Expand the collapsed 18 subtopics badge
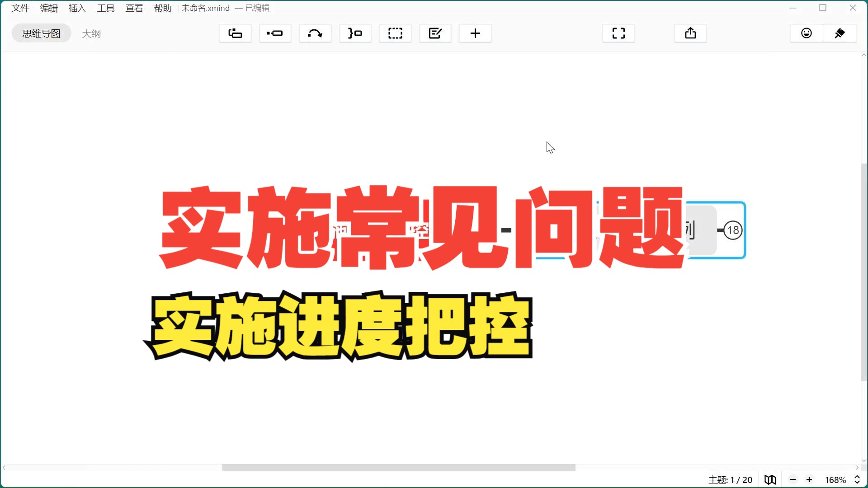This screenshot has height=488, width=868. click(733, 230)
